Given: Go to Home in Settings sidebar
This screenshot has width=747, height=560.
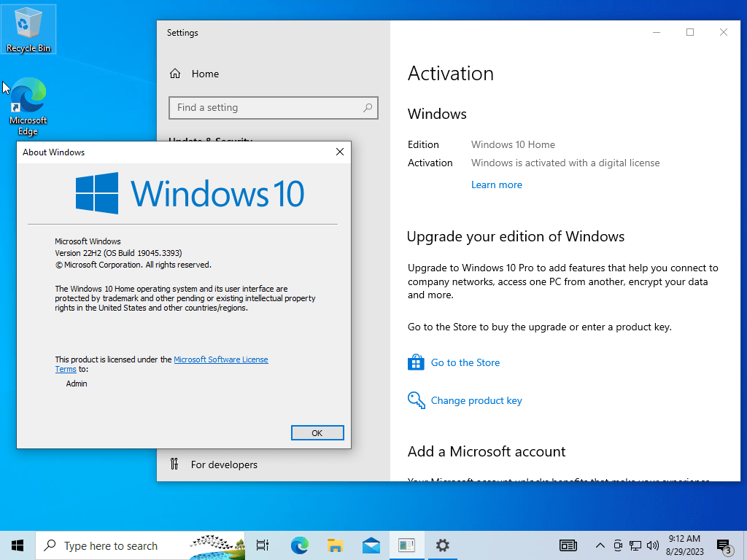Looking at the screenshot, I should 205,74.
